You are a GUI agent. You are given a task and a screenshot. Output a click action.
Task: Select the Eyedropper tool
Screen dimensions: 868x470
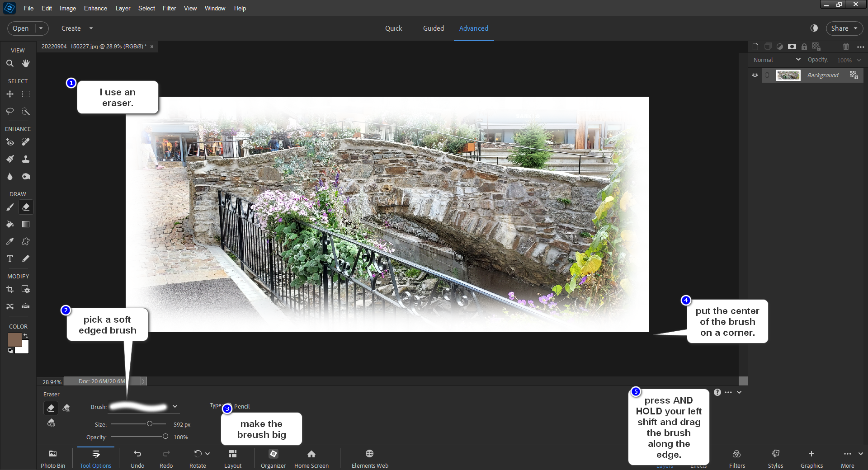pos(10,241)
